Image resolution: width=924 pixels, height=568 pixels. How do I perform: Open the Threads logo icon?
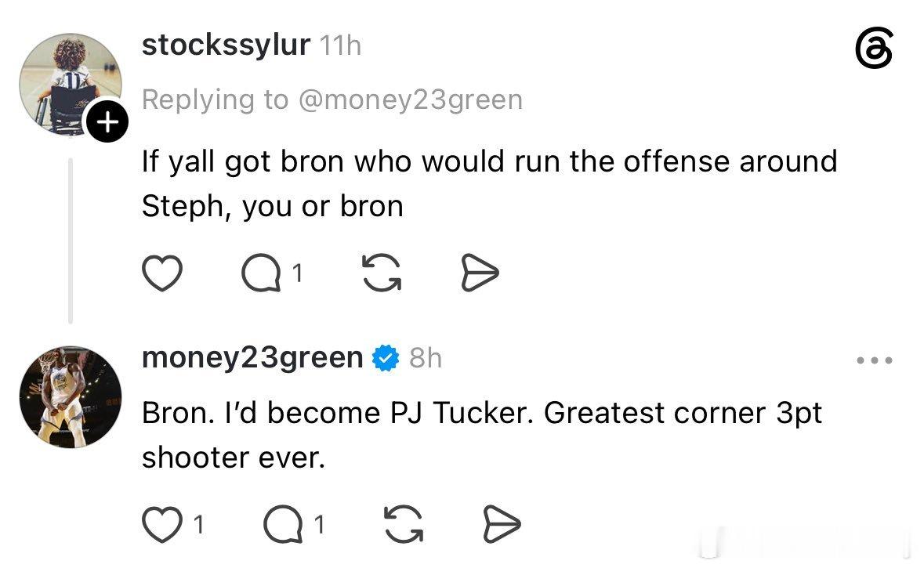click(874, 48)
